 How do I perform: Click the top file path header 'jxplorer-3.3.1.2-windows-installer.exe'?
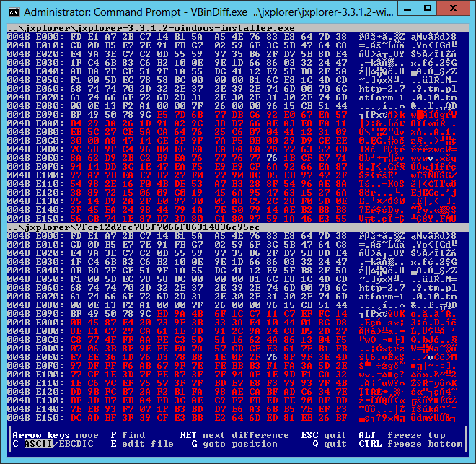185,28
